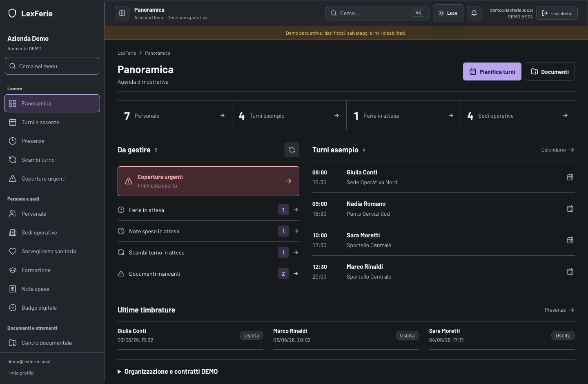The width and height of the screenshot is (588, 384).
Task: Click the Pianifica turni button
Action: coord(492,71)
